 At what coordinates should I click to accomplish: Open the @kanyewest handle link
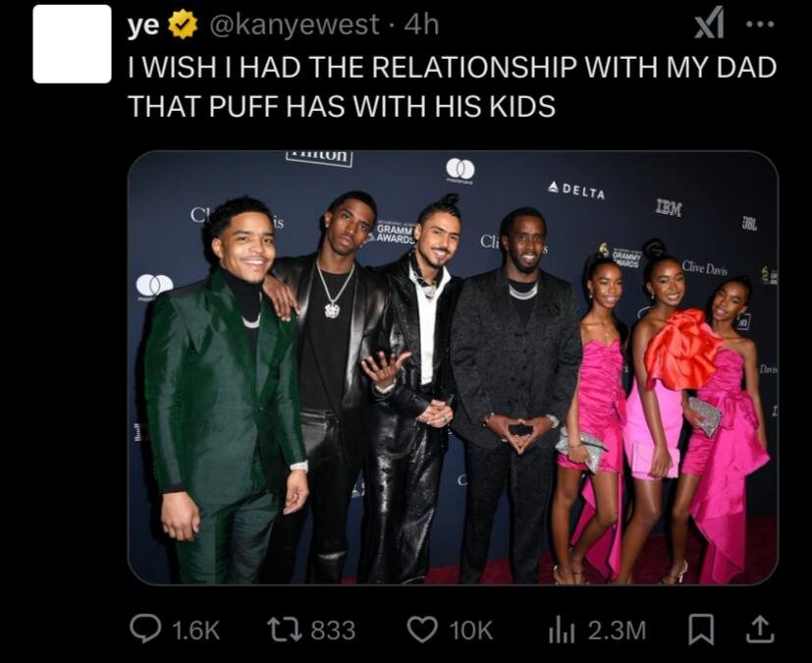pyautogui.click(x=294, y=25)
